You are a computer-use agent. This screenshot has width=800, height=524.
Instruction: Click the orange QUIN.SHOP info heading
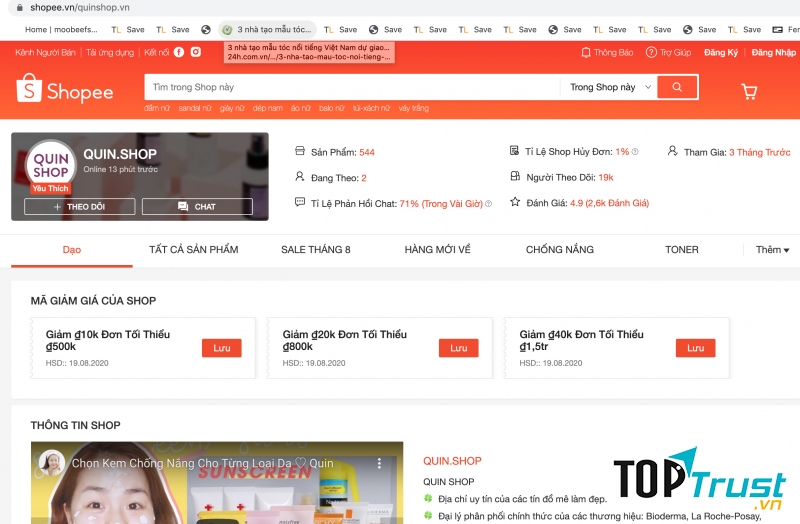[452, 461]
